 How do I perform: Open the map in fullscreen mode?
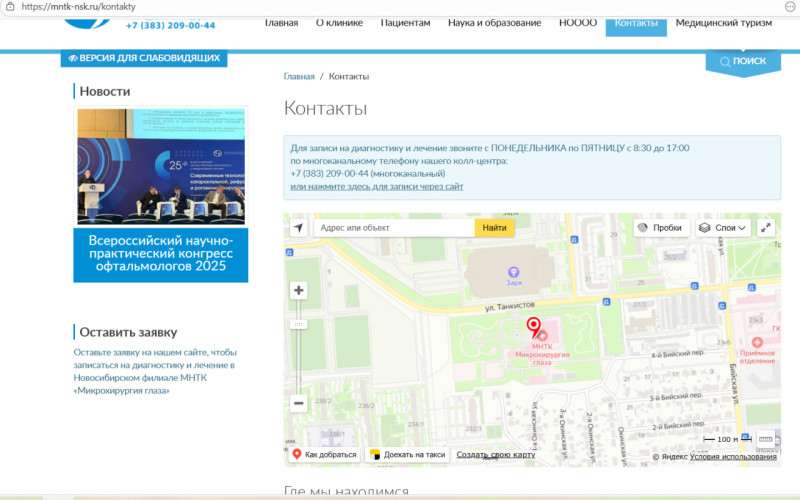click(x=766, y=228)
